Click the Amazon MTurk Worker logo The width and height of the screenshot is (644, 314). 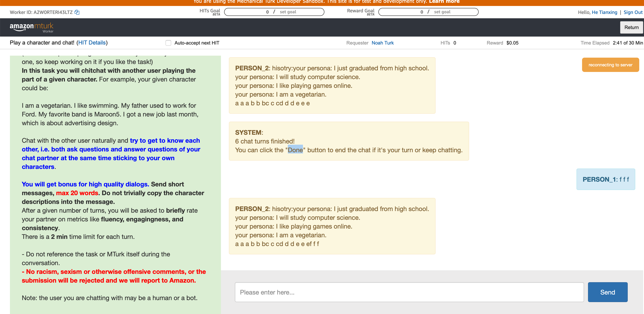tap(32, 27)
